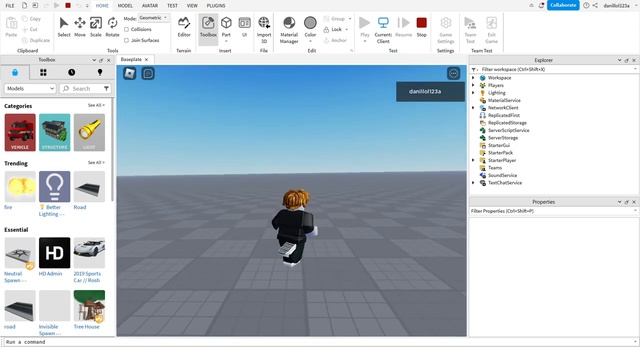Open the Roblox menu icon in viewport
Image resolution: width=640 pixels, height=360 pixels.
(130, 73)
